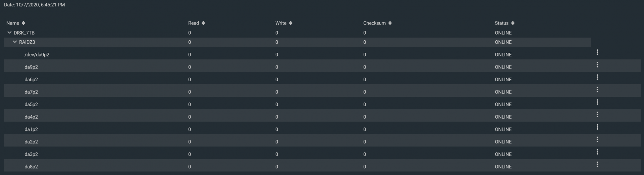This screenshot has height=175, width=644.
Task: Select the /dev/da0p2 device row
Action: pyautogui.click(x=37, y=55)
